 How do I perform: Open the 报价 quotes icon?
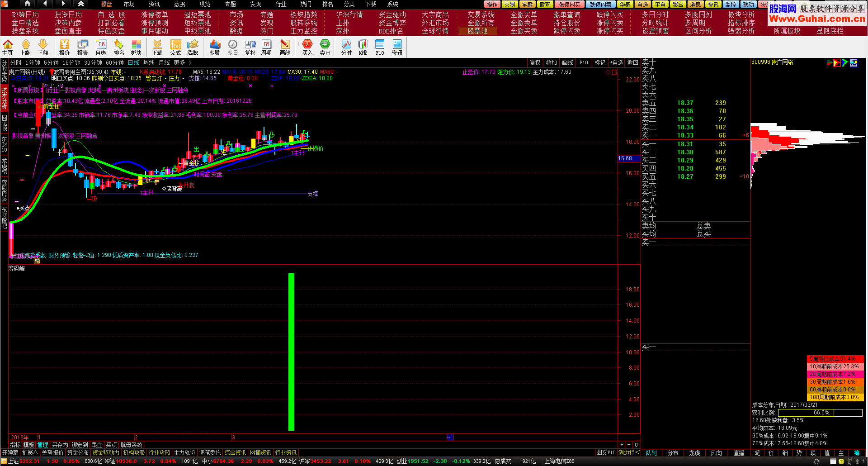(x=65, y=47)
